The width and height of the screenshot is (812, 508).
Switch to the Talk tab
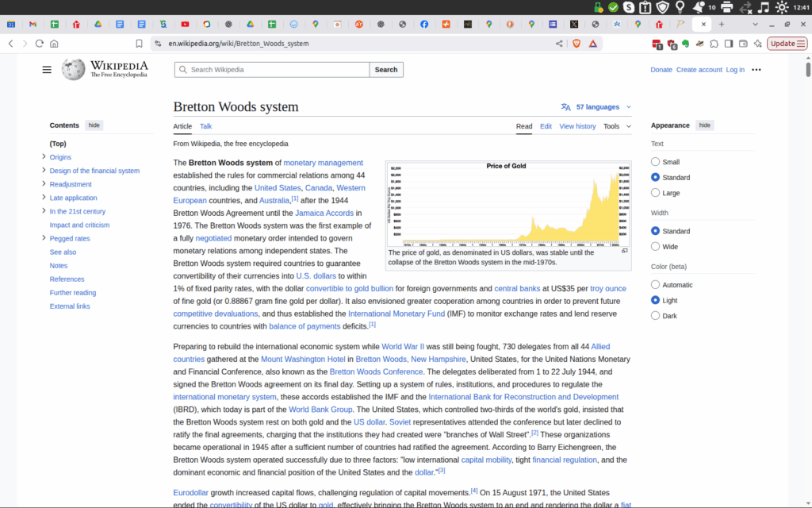[205, 126]
